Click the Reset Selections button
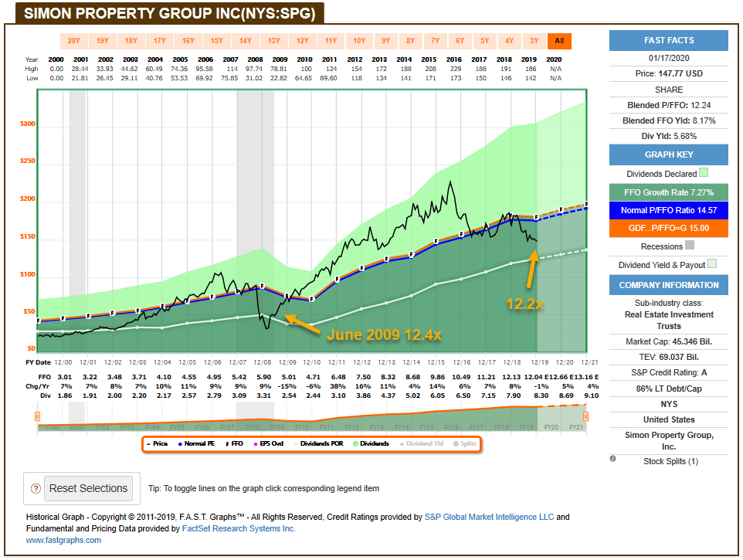This screenshot has height=560, width=743. [90, 488]
